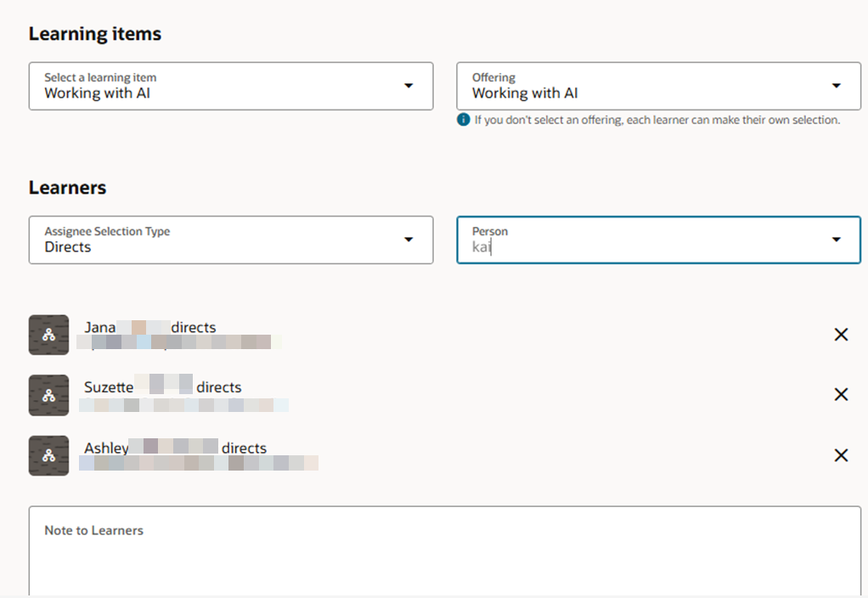The height and width of the screenshot is (598, 868).
Task: Open the Person dropdown arrow
Action: click(837, 240)
